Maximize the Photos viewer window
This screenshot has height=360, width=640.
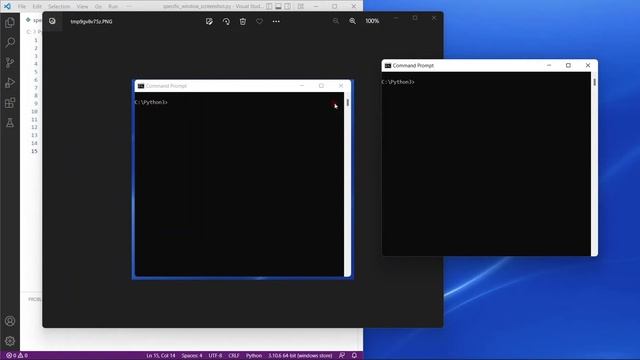click(415, 18)
